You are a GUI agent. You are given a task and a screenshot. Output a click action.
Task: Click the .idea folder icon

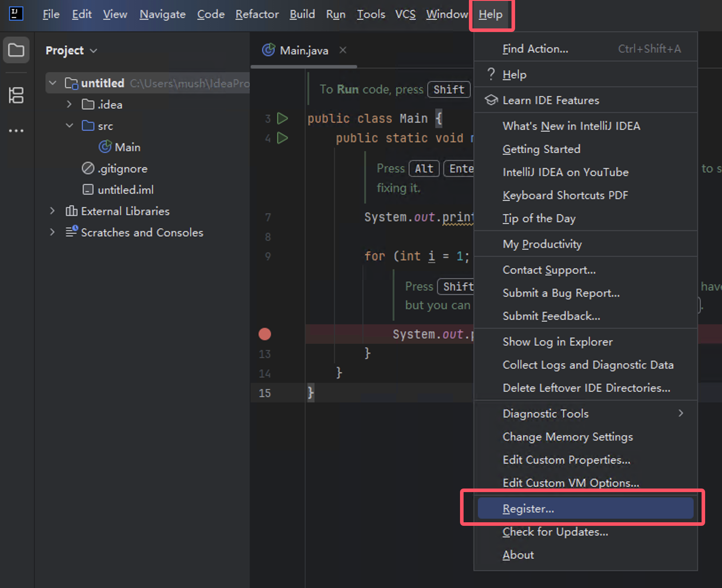click(x=88, y=104)
